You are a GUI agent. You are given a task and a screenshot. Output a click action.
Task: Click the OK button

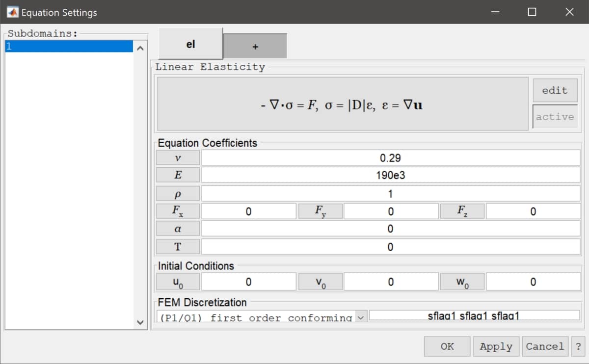[x=447, y=346]
